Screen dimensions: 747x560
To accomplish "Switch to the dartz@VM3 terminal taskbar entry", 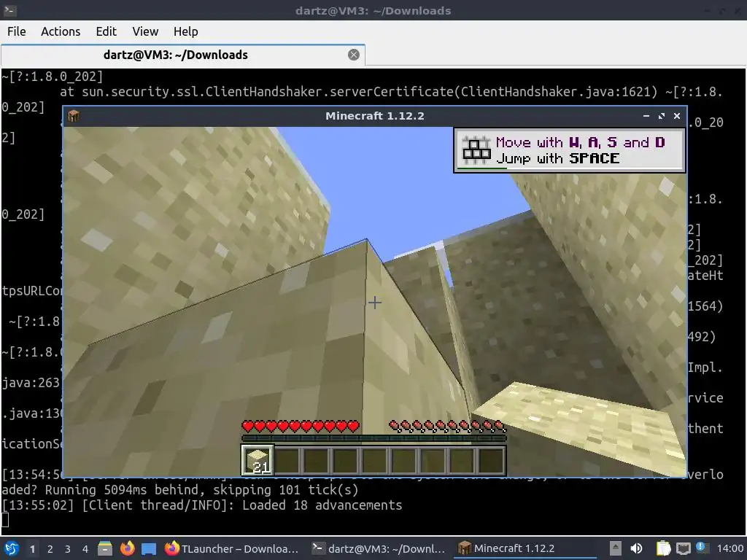I will 379,548.
